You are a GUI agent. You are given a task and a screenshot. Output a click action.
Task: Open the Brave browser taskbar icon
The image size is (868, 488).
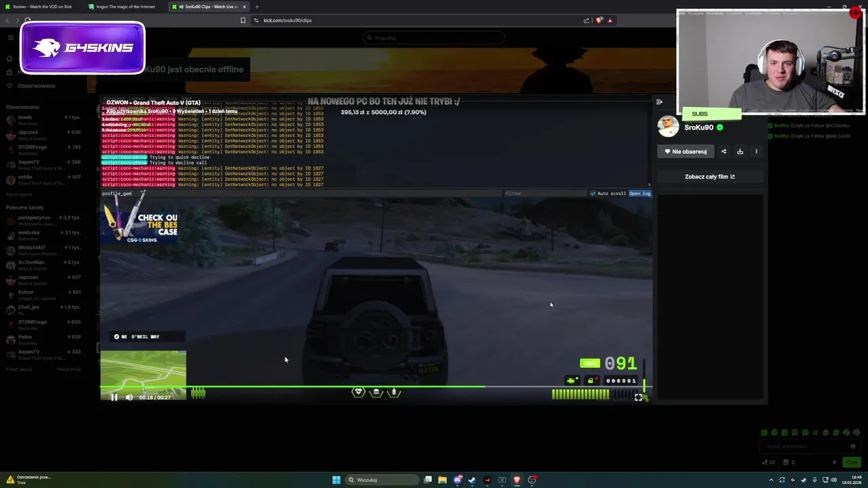pos(517,480)
